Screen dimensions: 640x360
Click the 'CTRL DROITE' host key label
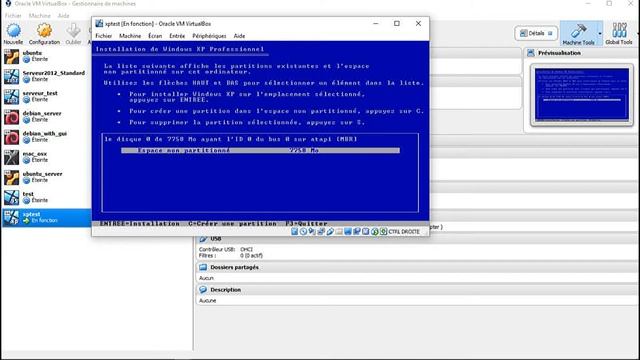(404, 231)
